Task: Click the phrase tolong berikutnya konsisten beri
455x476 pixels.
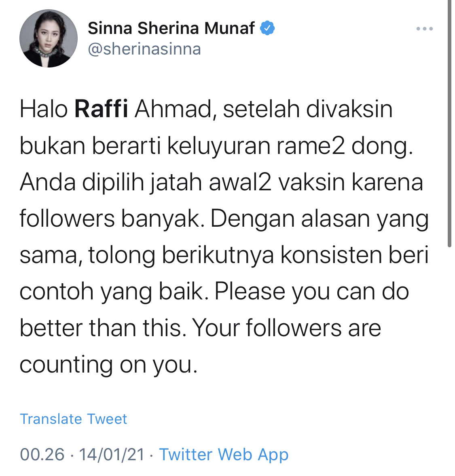Action: coord(258,255)
